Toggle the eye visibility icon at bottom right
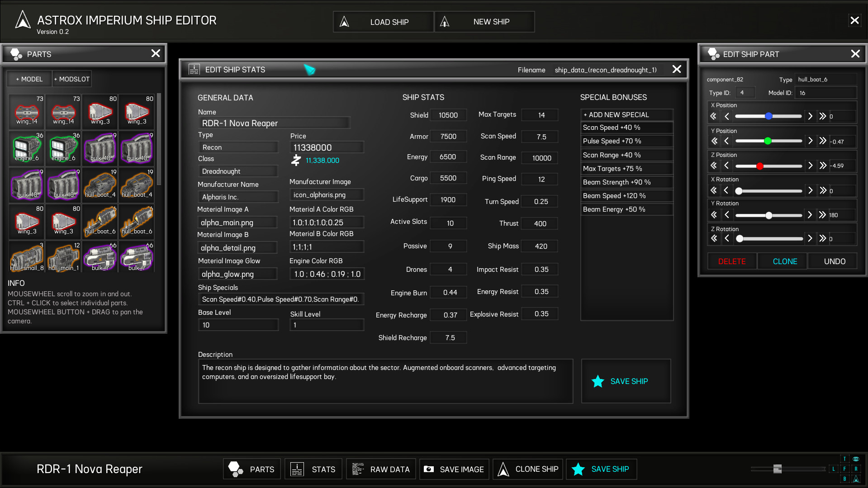Screen dimensions: 868x488 tap(856, 459)
